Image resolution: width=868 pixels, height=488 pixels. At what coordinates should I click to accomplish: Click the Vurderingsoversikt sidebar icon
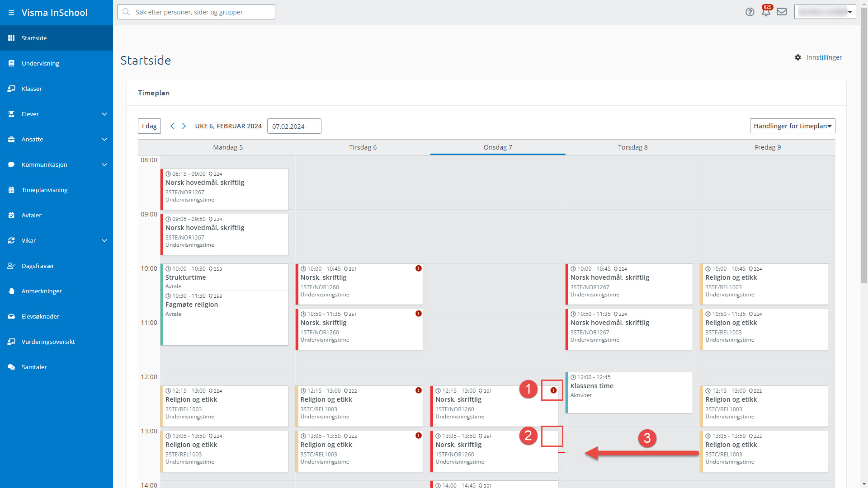[11, 342]
